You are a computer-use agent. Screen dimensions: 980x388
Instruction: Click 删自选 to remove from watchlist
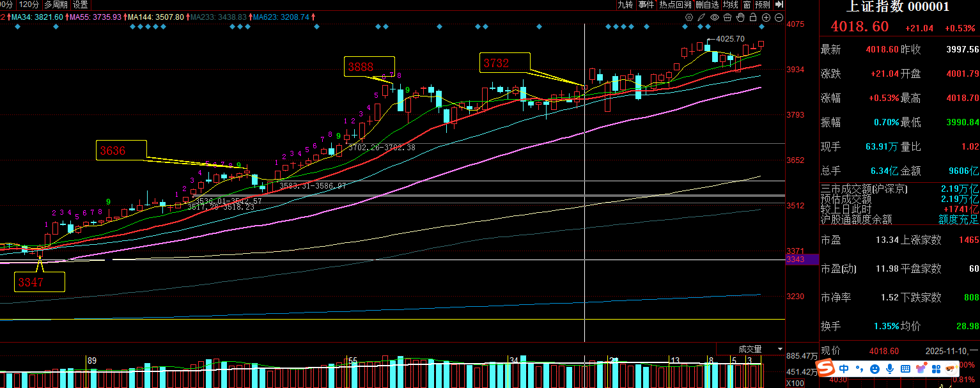click(x=707, y=4)
